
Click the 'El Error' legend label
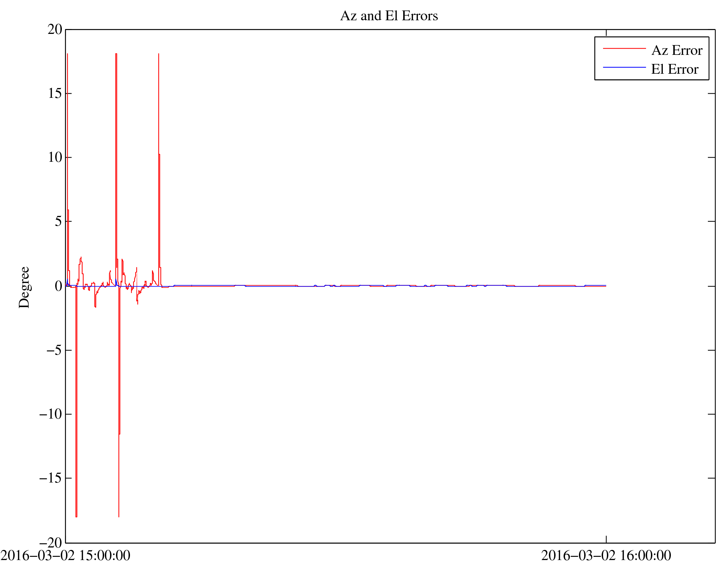[674, 70]
